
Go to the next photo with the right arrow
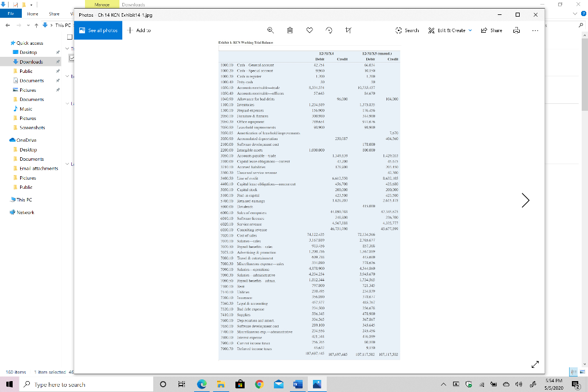[x=525, y=200]
